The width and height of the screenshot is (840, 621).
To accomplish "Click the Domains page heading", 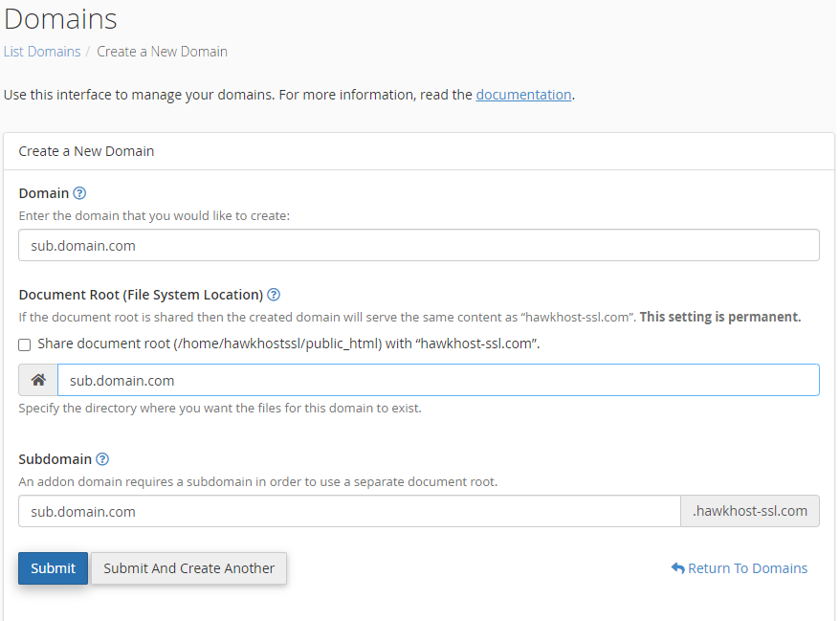I will [60, 18].
